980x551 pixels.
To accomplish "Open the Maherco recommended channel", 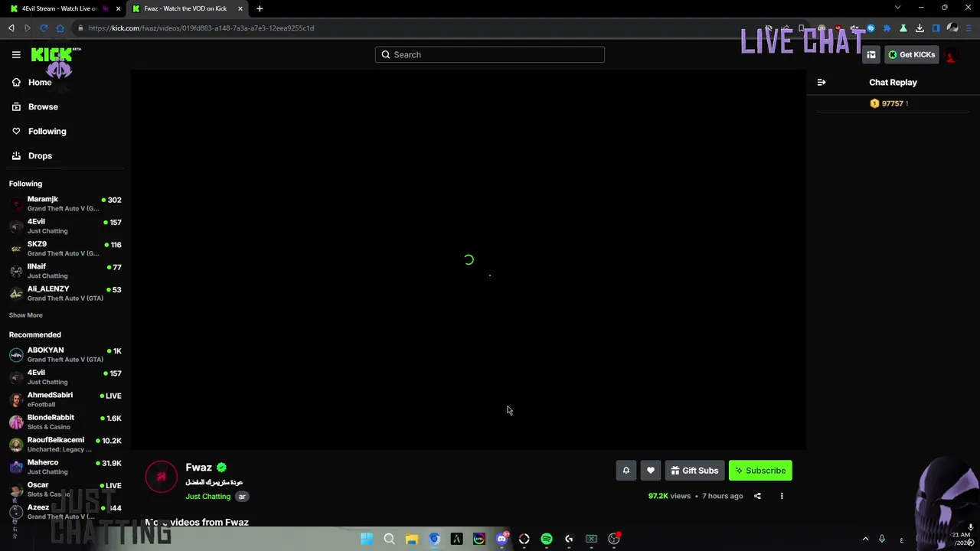I will pyautogui.click(x=65, y=467).
